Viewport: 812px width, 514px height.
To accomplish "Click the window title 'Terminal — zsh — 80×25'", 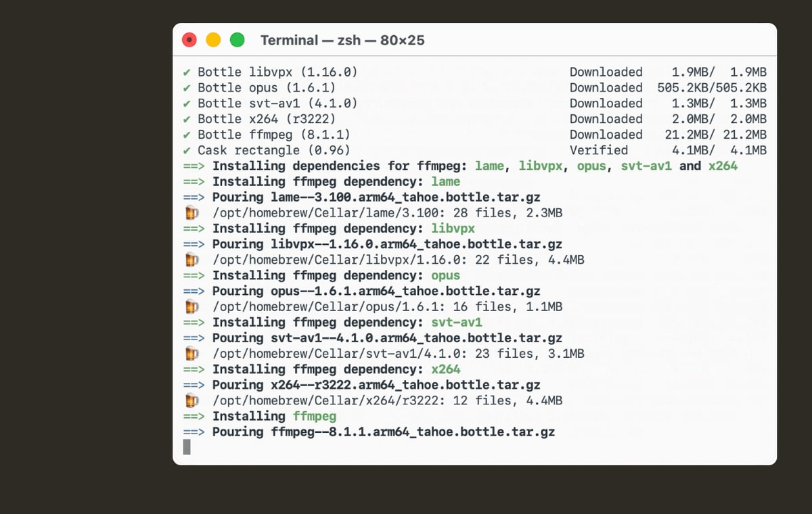I will tap(342, 40).
